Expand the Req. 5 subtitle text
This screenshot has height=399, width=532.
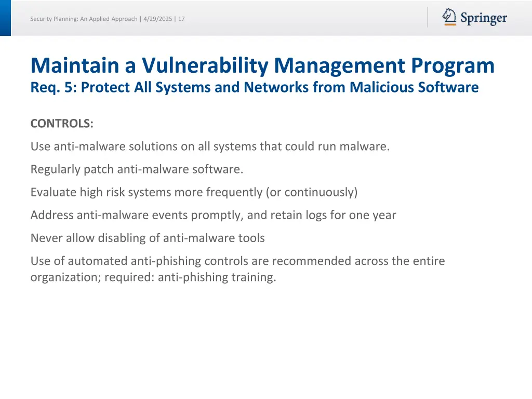[x=255, y=87]
